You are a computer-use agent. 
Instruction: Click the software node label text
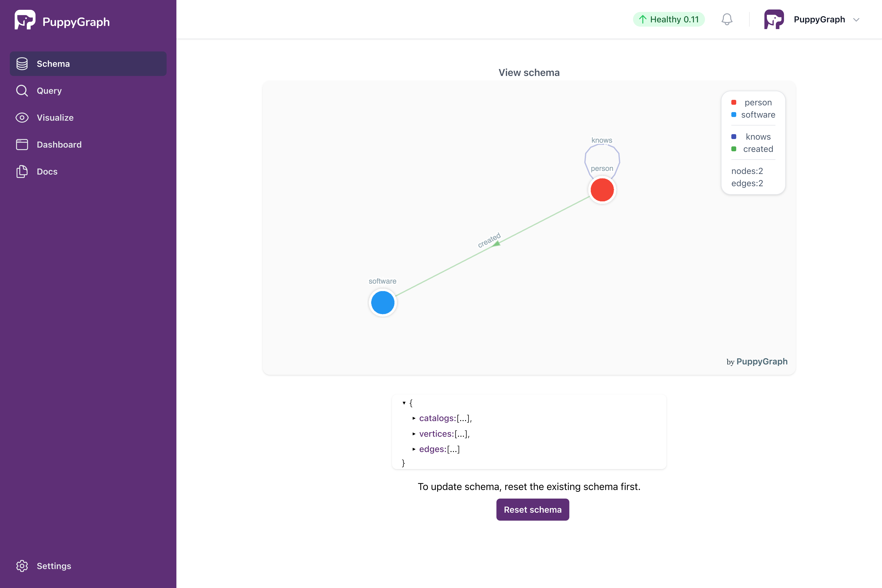[383, 281]
